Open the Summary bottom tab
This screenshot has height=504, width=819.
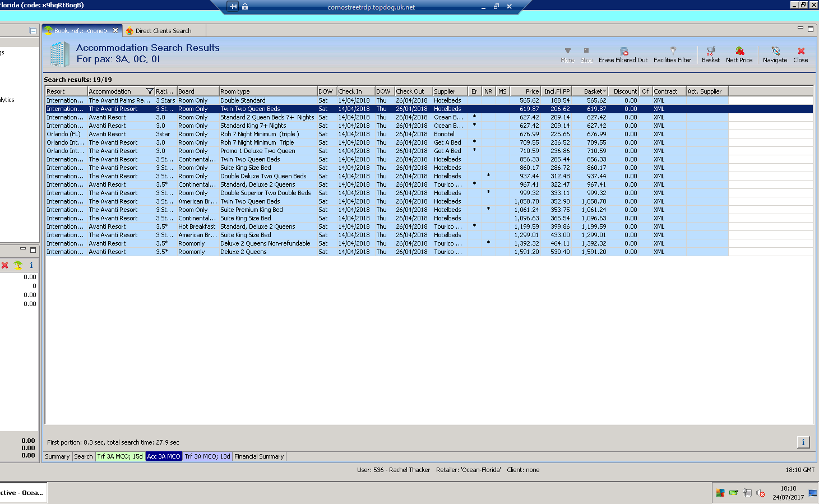(57, 456)
